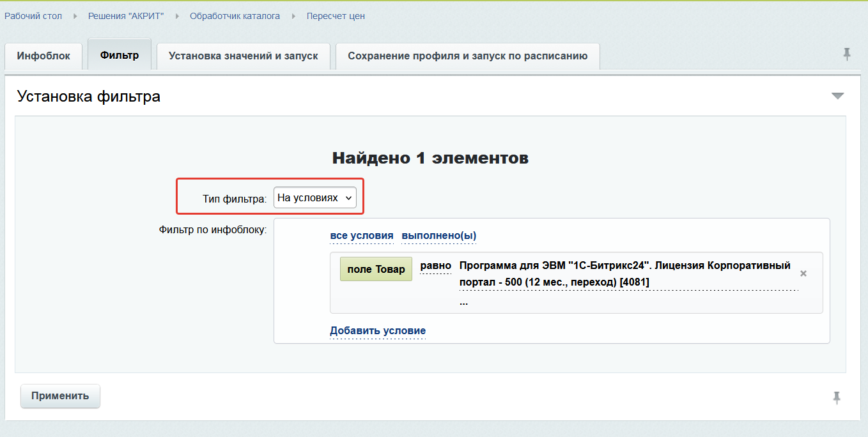Open Решения "АКРИТ" breadcrumb link
The height and width of the screenshot is (437, 868).
tap(126, 16)
